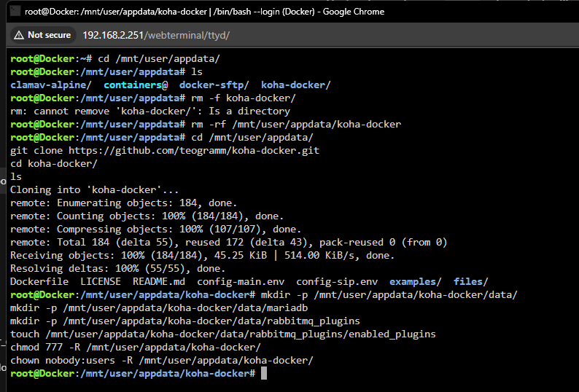Viewport: 579px width, 392px height.
Task: Click 'Receiving objects: 100%' line
Action: (x=202, y=256)
